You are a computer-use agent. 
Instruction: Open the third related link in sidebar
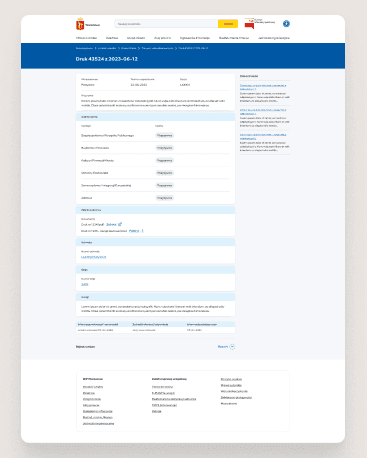[x=263, y=136]
